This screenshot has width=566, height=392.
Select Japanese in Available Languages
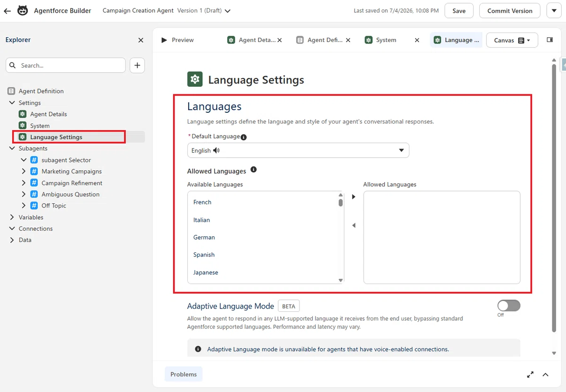coord(206,272)
